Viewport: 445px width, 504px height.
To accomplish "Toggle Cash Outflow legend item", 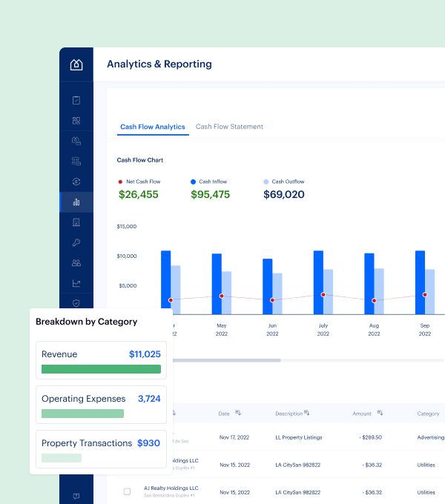I will (283, 182).
